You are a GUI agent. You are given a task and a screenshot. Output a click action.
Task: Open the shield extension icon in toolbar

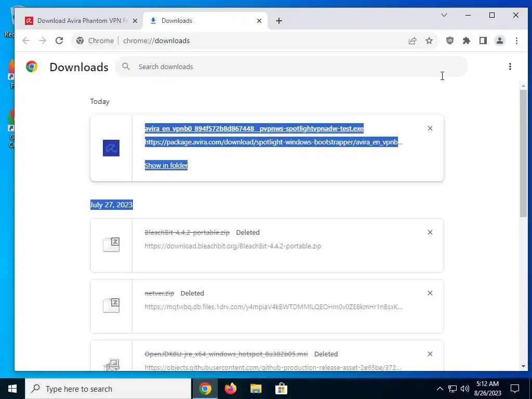[450, 41]
